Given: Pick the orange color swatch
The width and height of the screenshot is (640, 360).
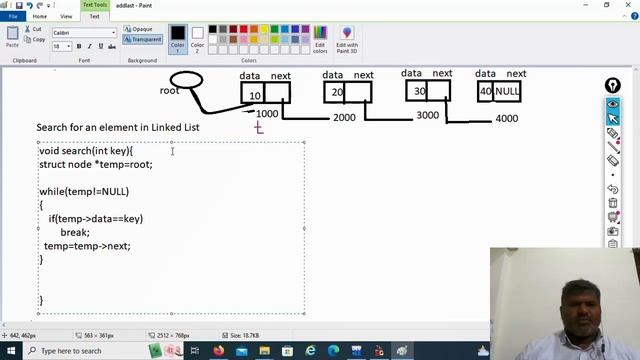Looking at the screenshot, I should [254, 29].
